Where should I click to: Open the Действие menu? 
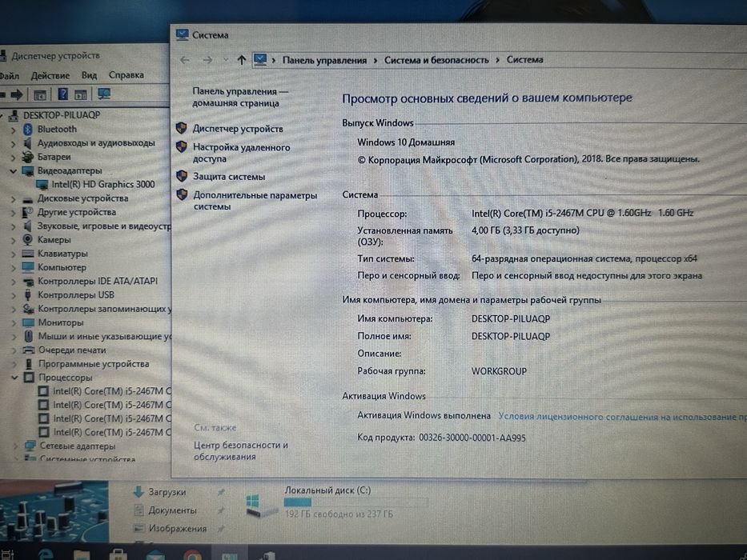(50, 76)
